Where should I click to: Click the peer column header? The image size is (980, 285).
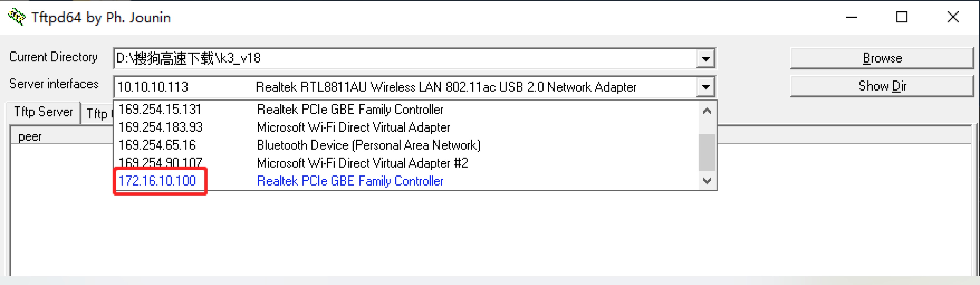(30, 136)
